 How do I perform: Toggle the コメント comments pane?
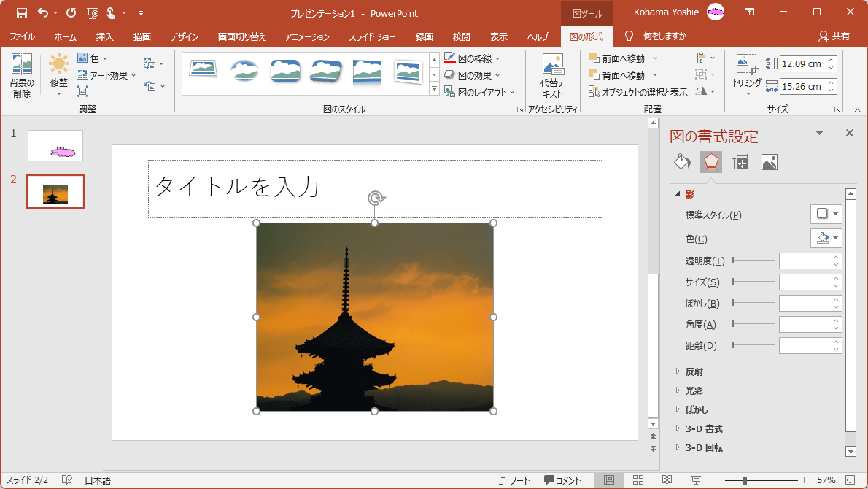tap(562, 480)
